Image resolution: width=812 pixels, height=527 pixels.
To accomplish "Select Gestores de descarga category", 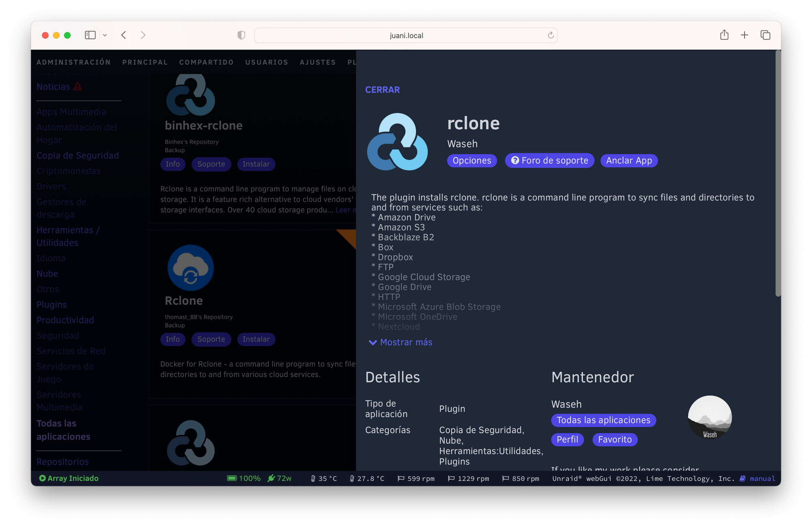I will [61, 208].
